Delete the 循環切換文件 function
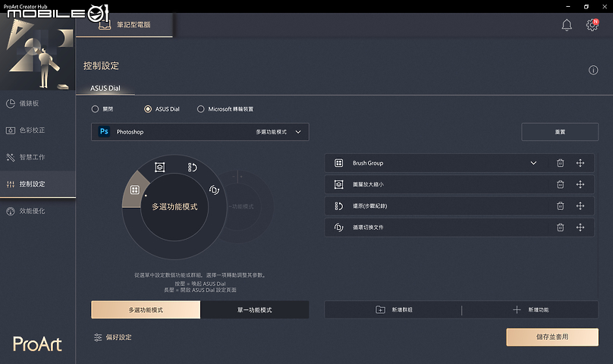This screenshot has height=364, width=613. (560, 227)
